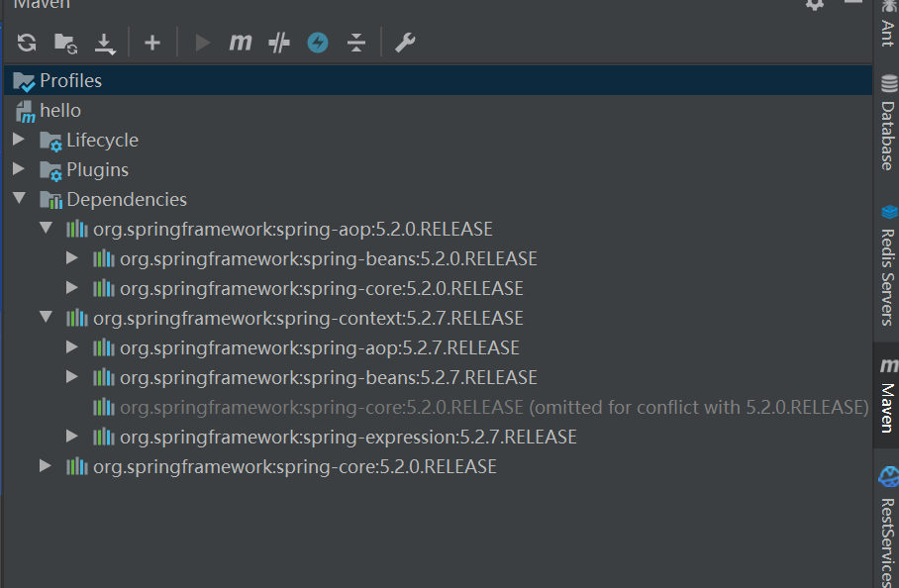Viewport: 899px width, 588px height.
Task: Select the Profiles node
Action: click(x=438, y=80)
